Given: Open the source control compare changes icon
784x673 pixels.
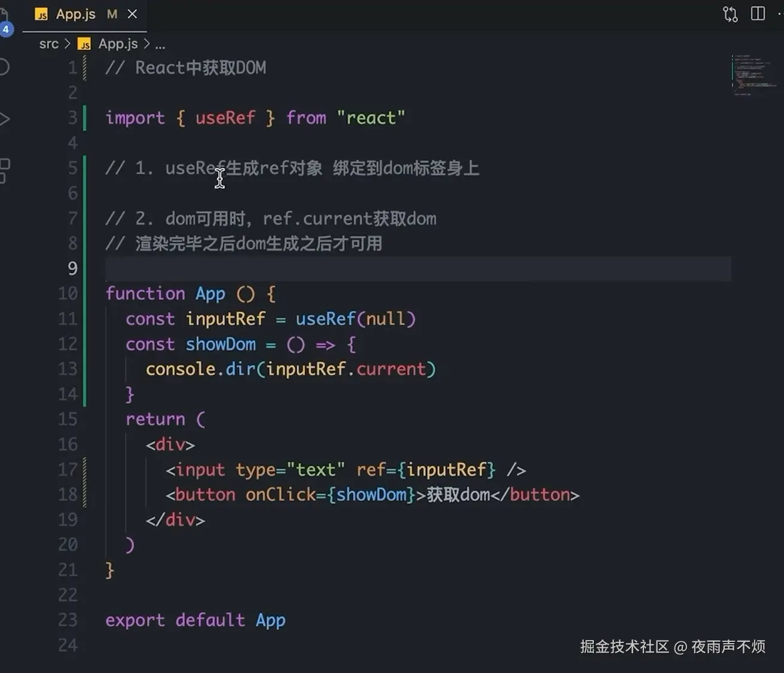Looking at the screenshot, I should point(730,14).
